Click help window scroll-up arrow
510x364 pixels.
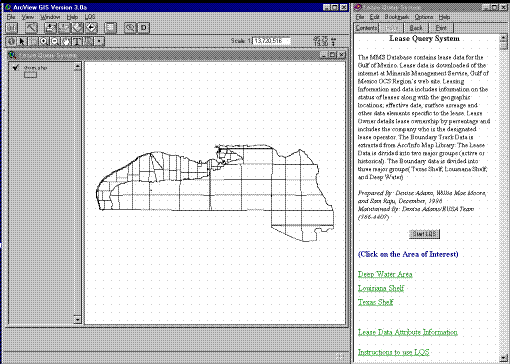point(503,39)
